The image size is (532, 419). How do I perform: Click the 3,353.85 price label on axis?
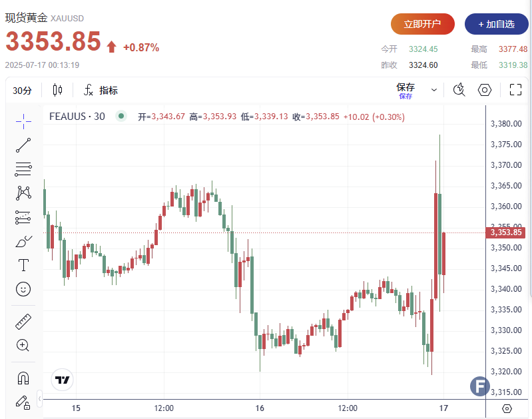click(507, 232)
